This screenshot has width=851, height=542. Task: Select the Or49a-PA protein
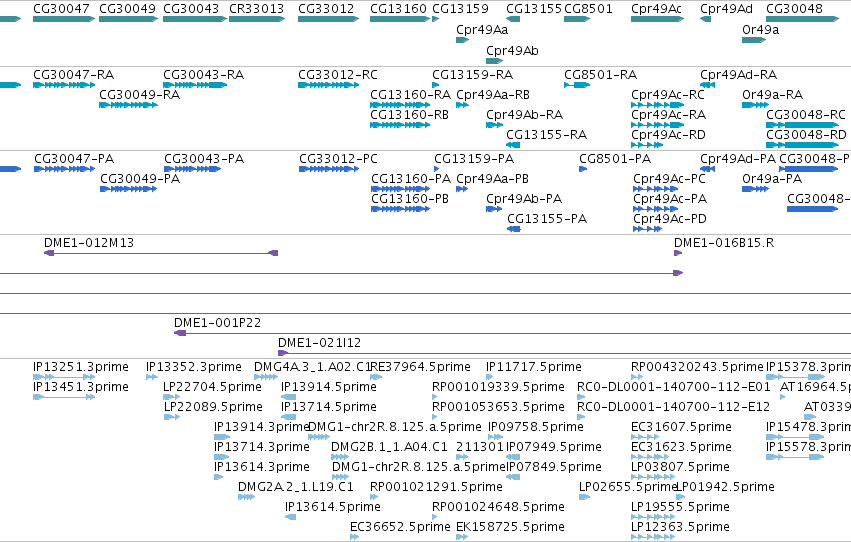coord(755,189)
